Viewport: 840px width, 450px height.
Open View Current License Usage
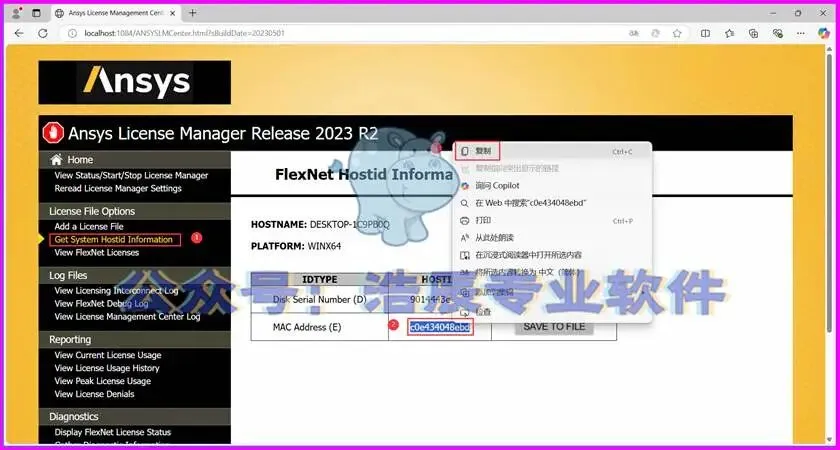pyautogui.click(x=108, y=355)
